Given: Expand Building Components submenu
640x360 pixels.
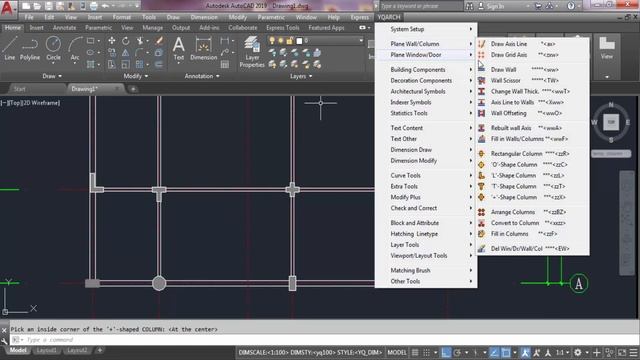Looking at the screenshot, I should (426, 70).
